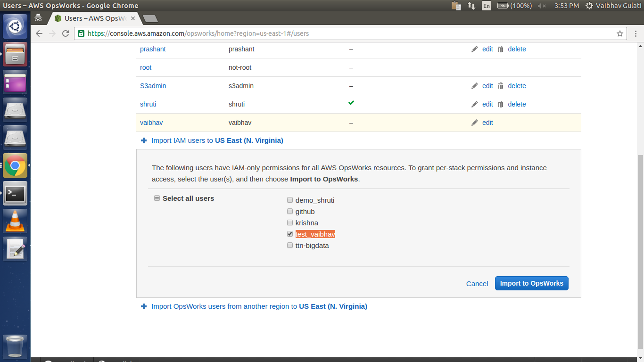Check the ttn-bigdata user checkbox
This screenshot has height=362, width=644.
pos(290,246)
